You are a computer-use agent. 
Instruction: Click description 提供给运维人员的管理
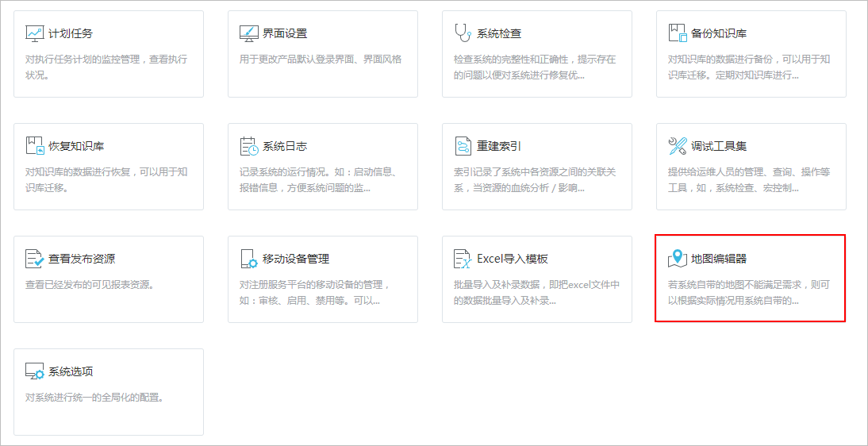749,179
